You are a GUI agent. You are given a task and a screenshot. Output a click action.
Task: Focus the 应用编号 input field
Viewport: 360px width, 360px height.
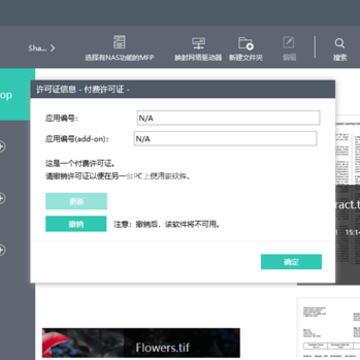[228, 118]
